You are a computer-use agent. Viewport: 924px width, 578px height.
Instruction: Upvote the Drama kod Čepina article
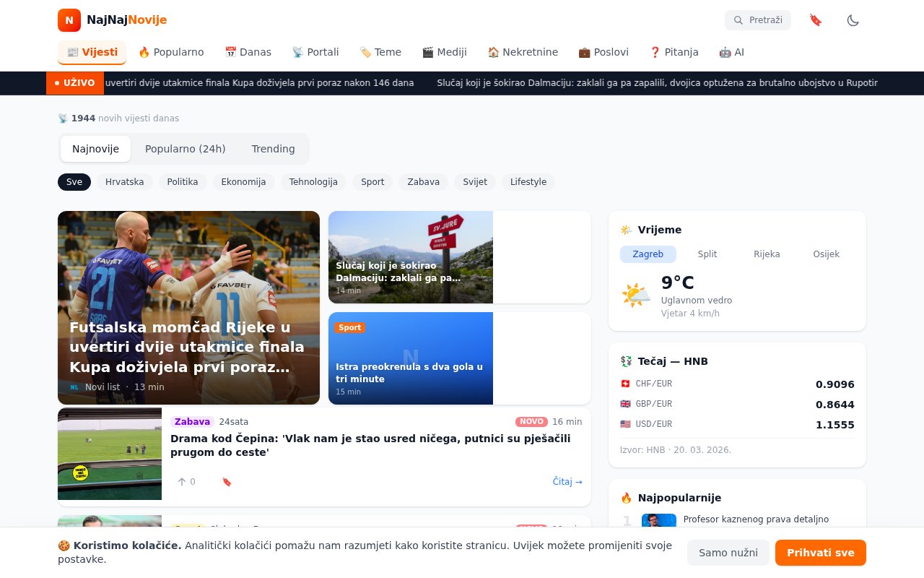click(x=182, y=482)
